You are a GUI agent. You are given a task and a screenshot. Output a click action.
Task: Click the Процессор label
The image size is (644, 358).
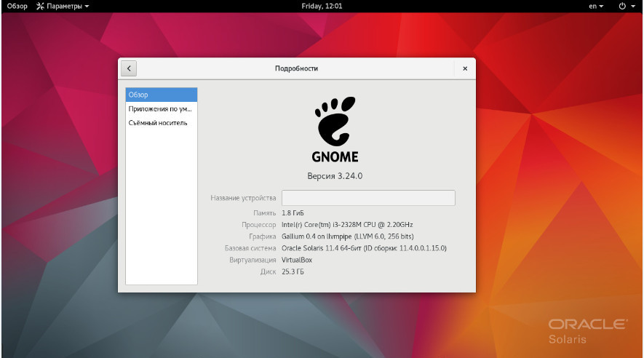tap(259, 225)
